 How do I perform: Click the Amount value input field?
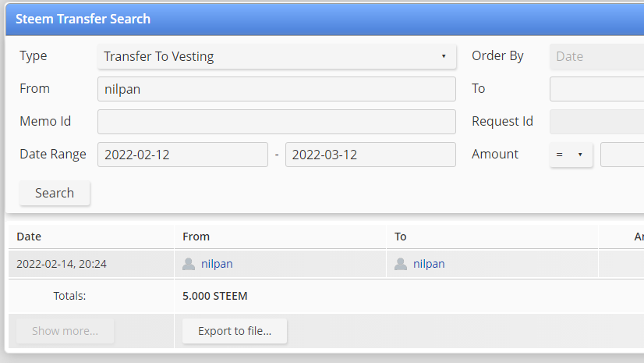(x=622, y=155)
